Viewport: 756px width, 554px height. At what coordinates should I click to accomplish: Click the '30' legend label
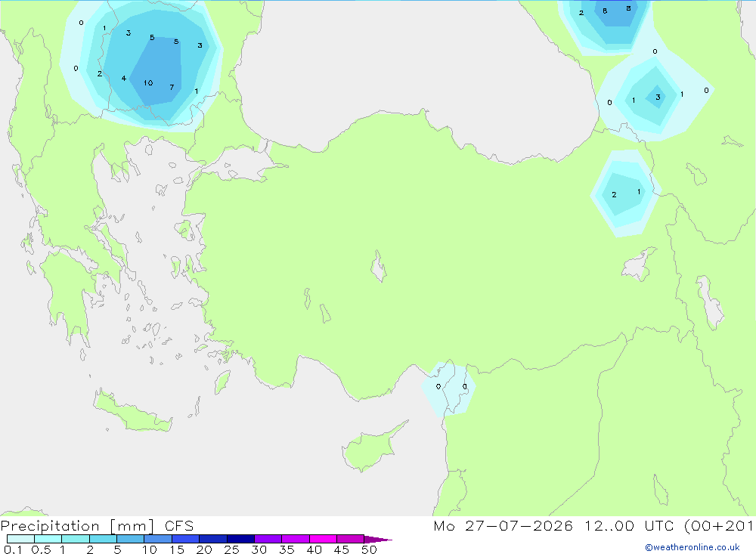[259, 549]
